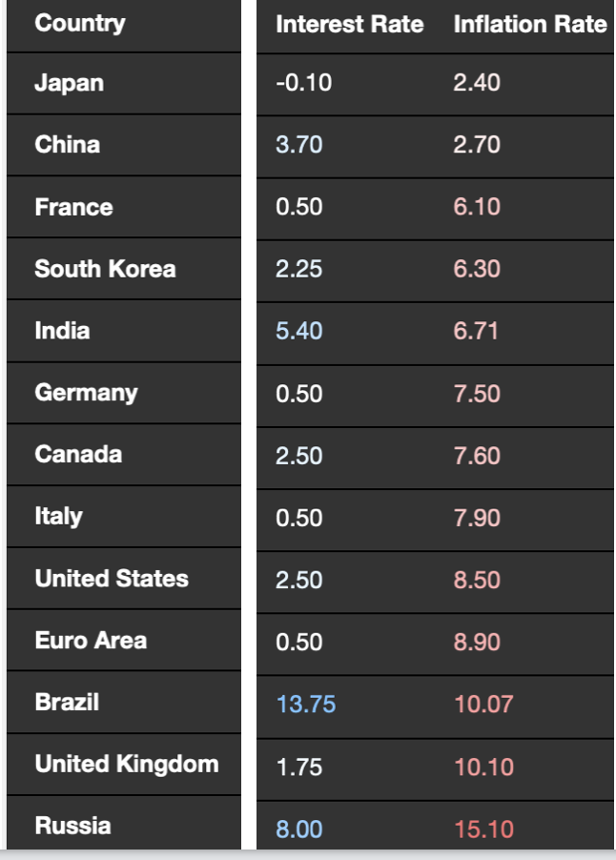Click Brazil's 13.75 interest rate value

pyautogui.click(x=305, y=705)
